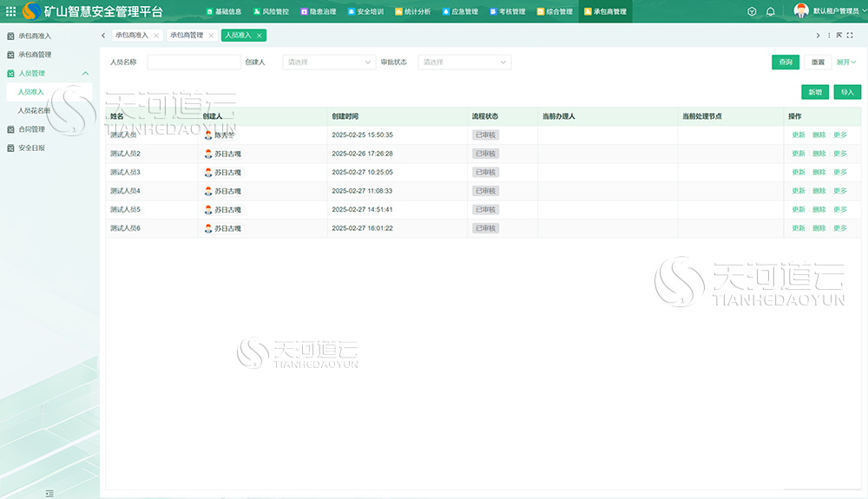Close the 人员准入 tab
The height and width of the screenshot is (499, 868).
pos(259,36)
